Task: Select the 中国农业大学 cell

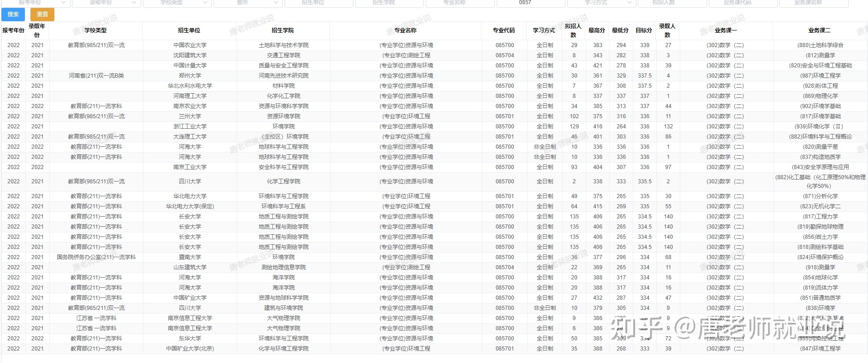Action: coord(190,45)
